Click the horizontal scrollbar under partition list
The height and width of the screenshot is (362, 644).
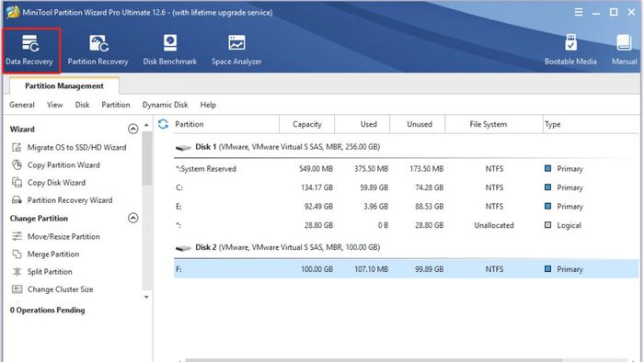374,360
